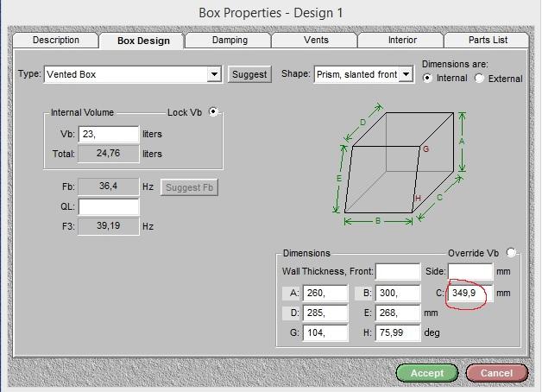Click the Front wall thickness field

coord(397,272)
